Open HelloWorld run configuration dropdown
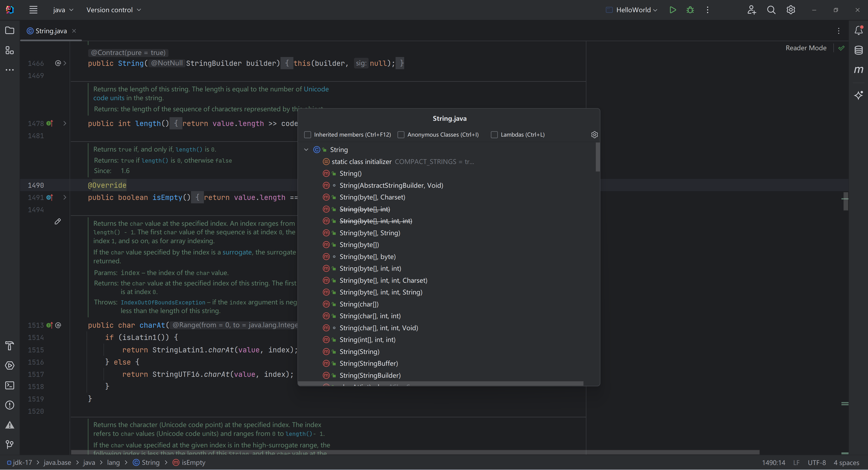This screenshot has height=470, width=868. (x=632, y=10)
